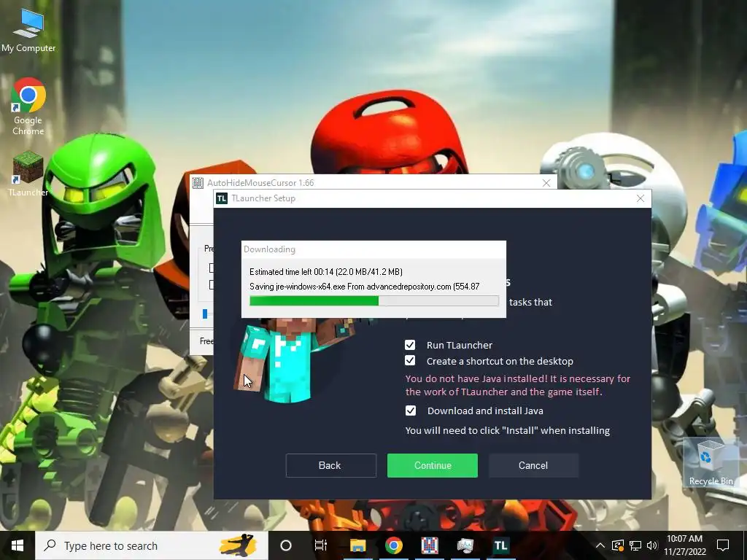Open the Google Chrome desktop shortcut
Viewport: 747px width, 560px height.
28,106
